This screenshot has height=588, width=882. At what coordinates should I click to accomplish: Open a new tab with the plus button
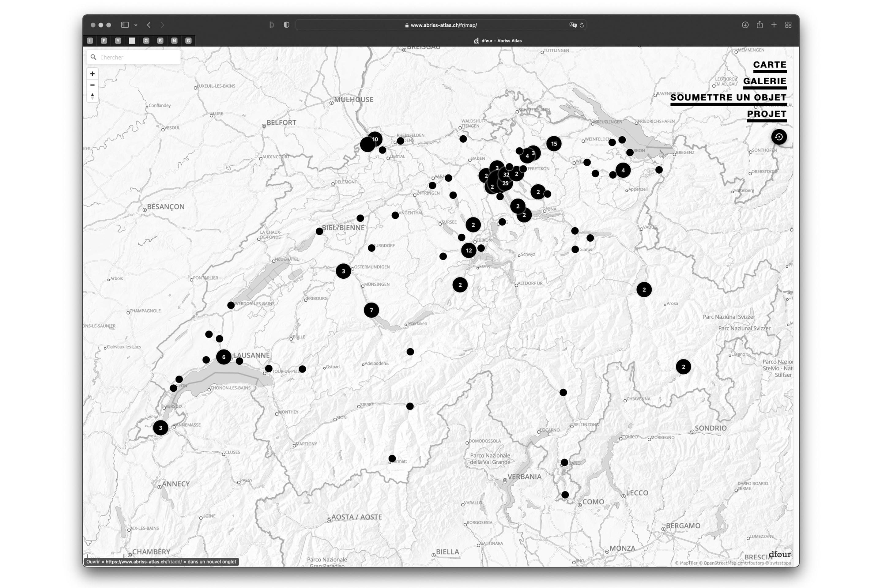pyautogui.click(x=774, y=25)
